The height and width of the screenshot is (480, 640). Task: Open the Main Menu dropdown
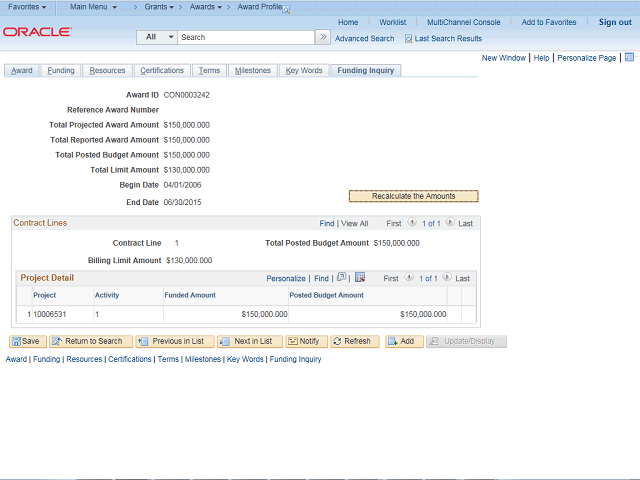pos(93,7)
